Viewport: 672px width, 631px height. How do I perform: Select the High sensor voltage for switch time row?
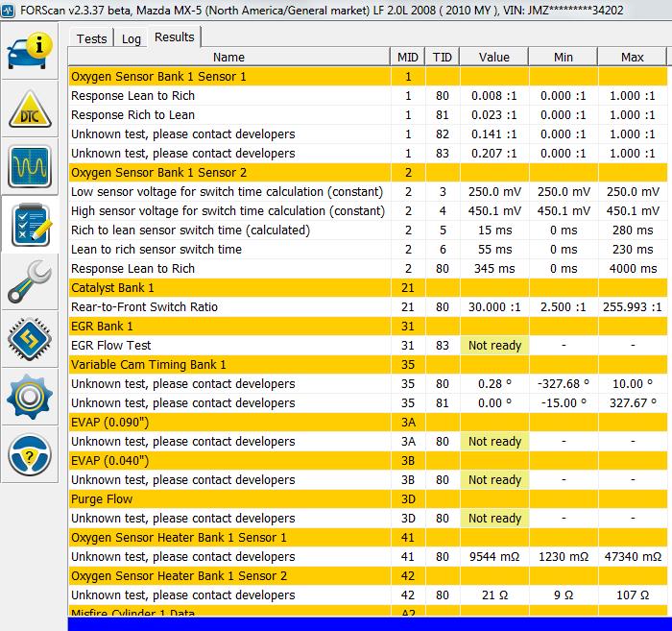[368, 211]
